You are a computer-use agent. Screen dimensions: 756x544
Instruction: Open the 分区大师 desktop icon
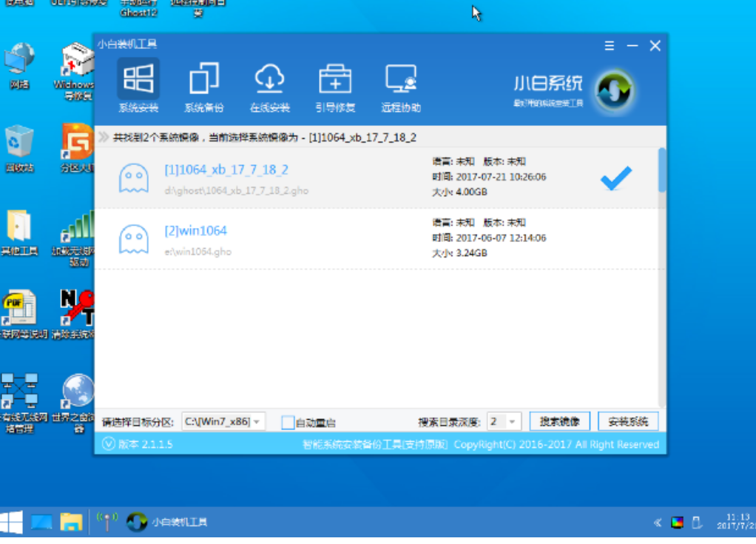pyautogui.click(x=77, y=149)
